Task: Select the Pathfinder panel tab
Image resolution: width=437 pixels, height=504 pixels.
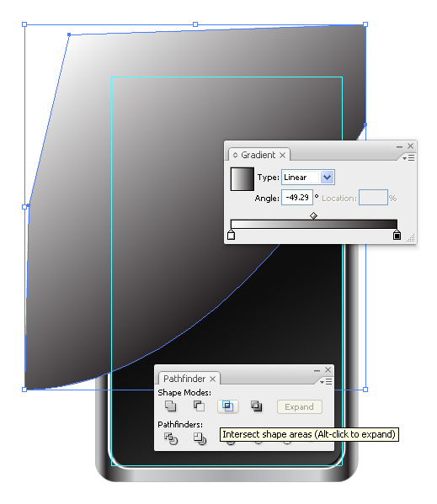Action: tap(184, 379)
